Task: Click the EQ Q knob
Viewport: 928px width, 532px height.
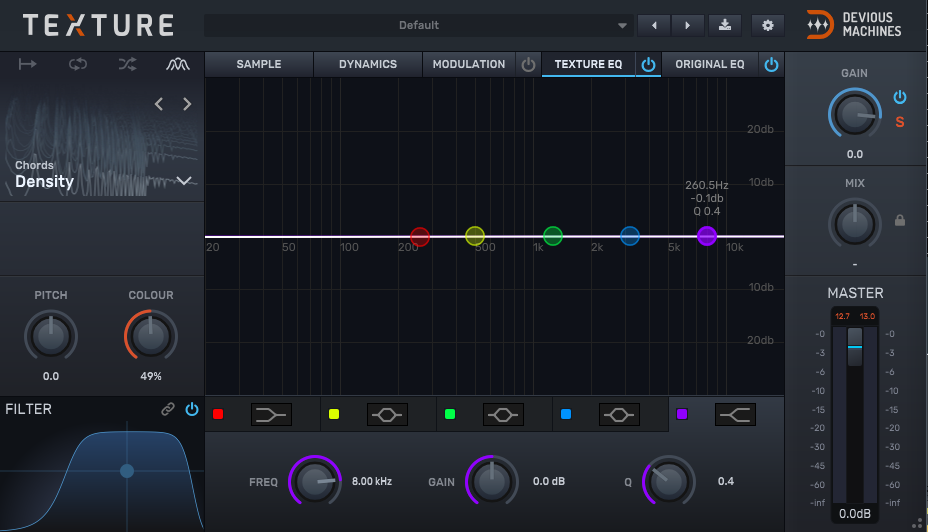Action: click(669, 481)
